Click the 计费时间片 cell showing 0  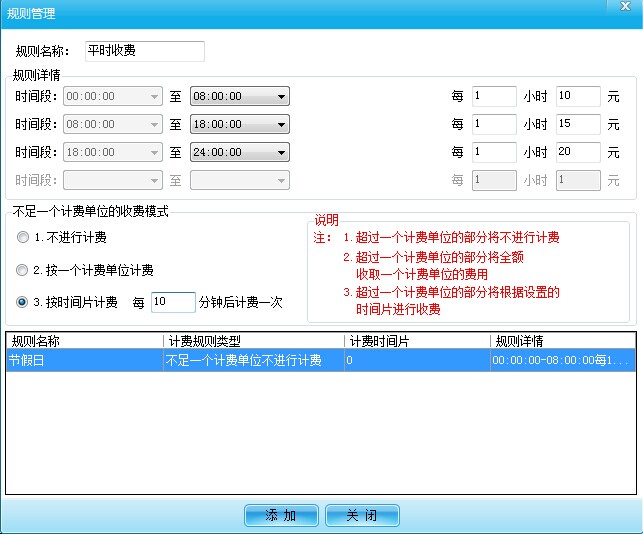[x=417, y=360]
